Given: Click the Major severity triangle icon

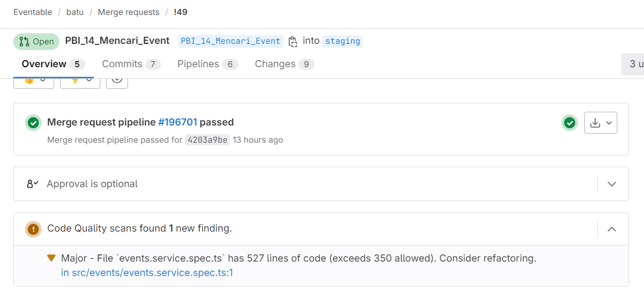Looking at the screenshot, I should pos(52,258).
